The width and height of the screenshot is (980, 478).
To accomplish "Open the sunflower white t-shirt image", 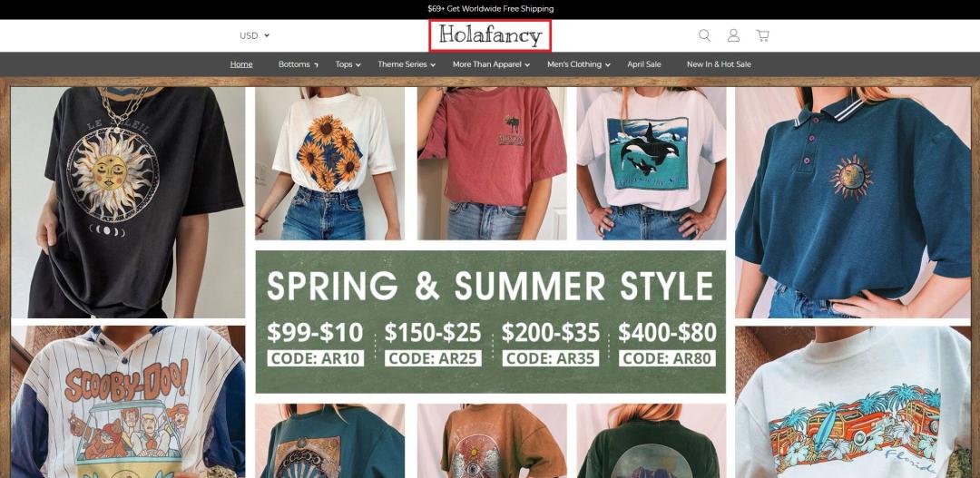I will 329,163.
